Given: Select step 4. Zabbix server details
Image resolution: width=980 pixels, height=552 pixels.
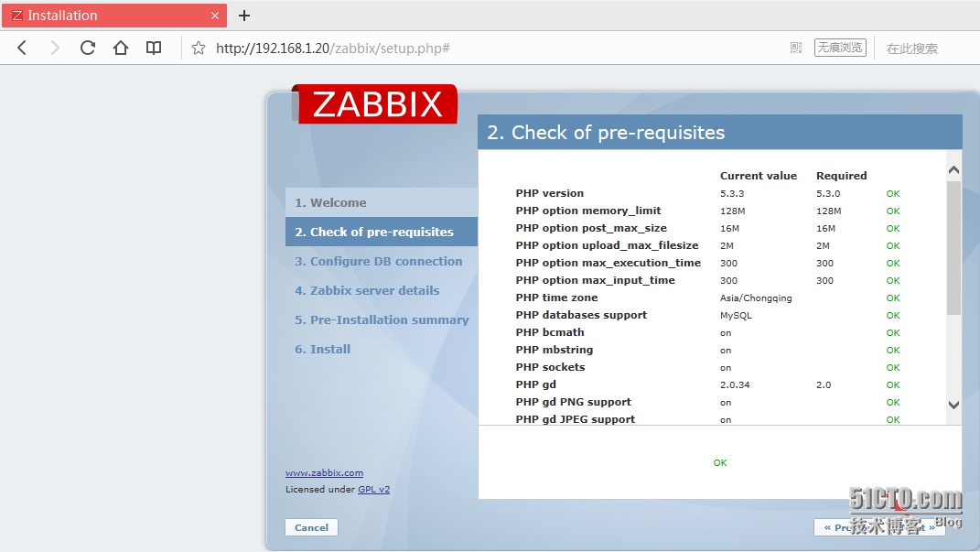Looking at the screenshot, I should [x=367, y=291].
